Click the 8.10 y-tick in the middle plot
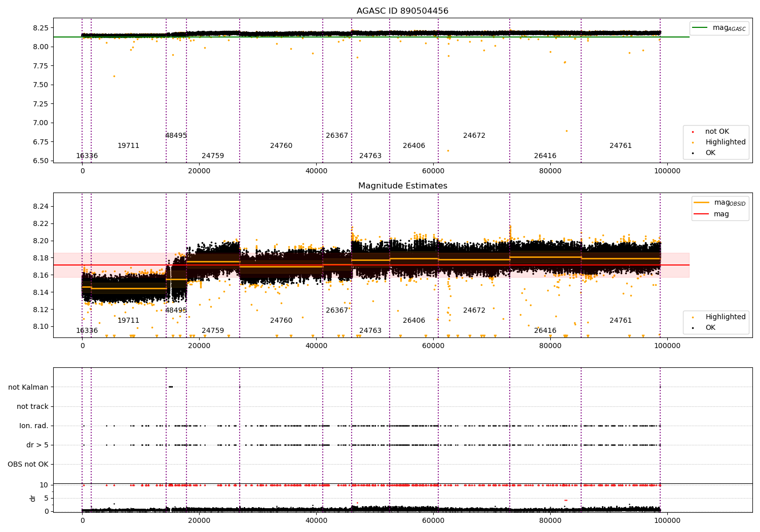Image resolution: width=760 pixels, height=532 pixels. click(x=41, y=327)
